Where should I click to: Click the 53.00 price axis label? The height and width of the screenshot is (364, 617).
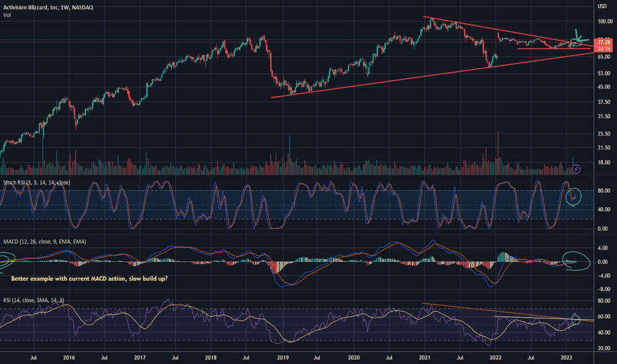604,73
